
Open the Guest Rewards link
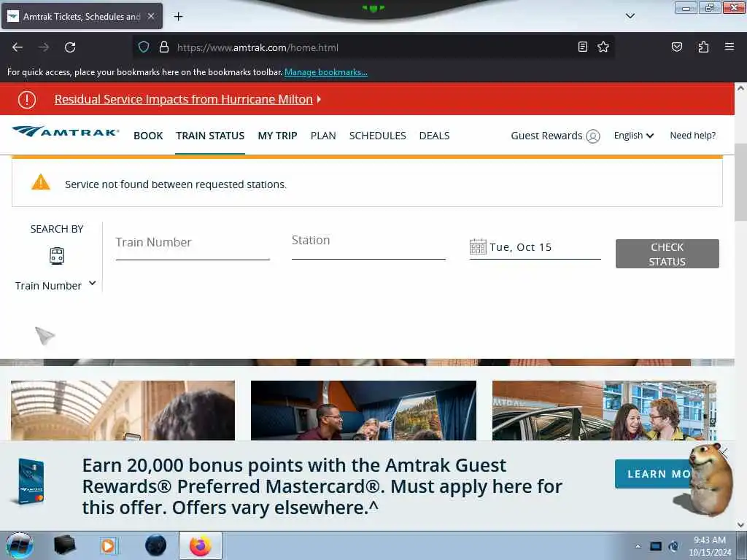click(x=546, y=136)
